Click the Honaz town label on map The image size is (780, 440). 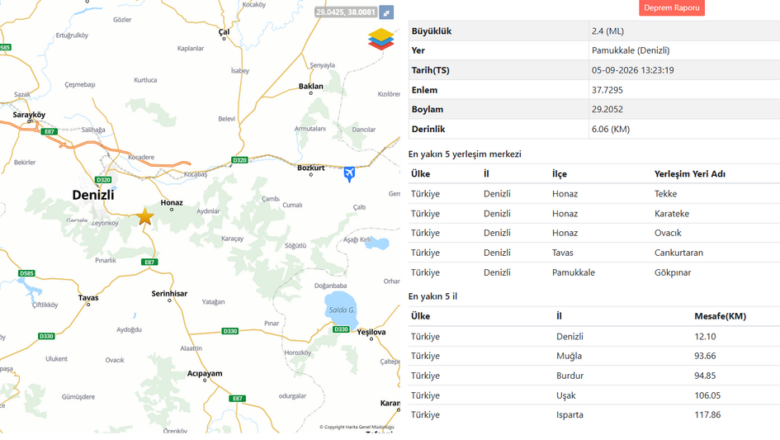(172, 202)
